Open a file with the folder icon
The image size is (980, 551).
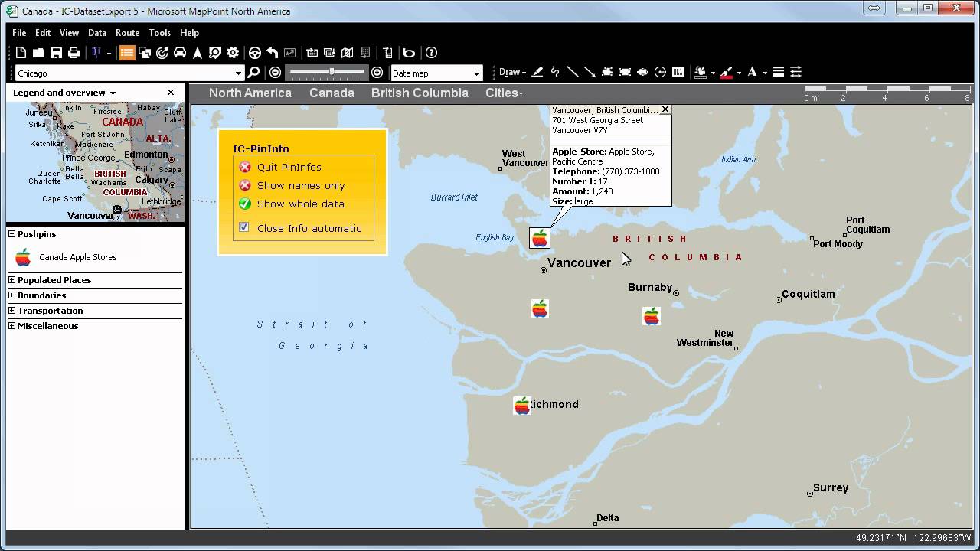[x=38, y=53]
